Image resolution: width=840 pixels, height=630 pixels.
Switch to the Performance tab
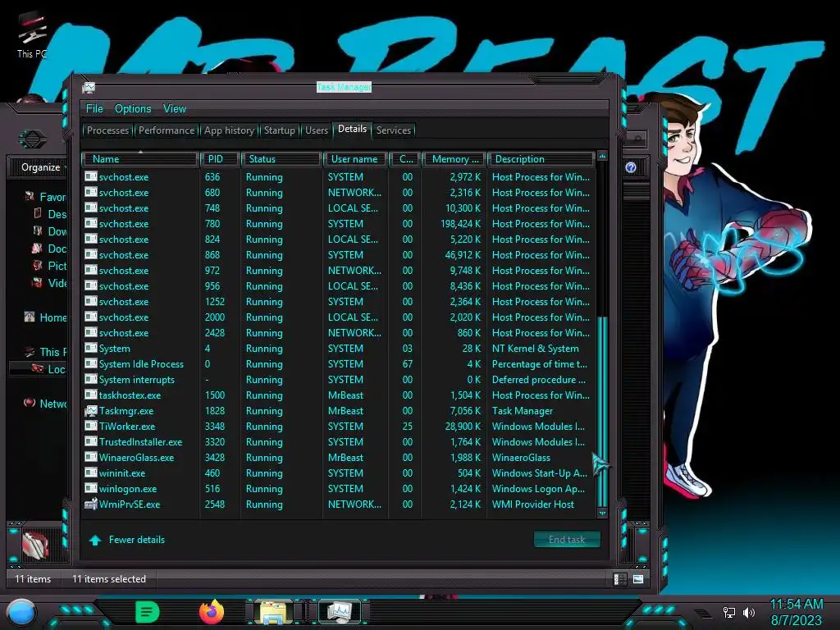tap(167, 130)
